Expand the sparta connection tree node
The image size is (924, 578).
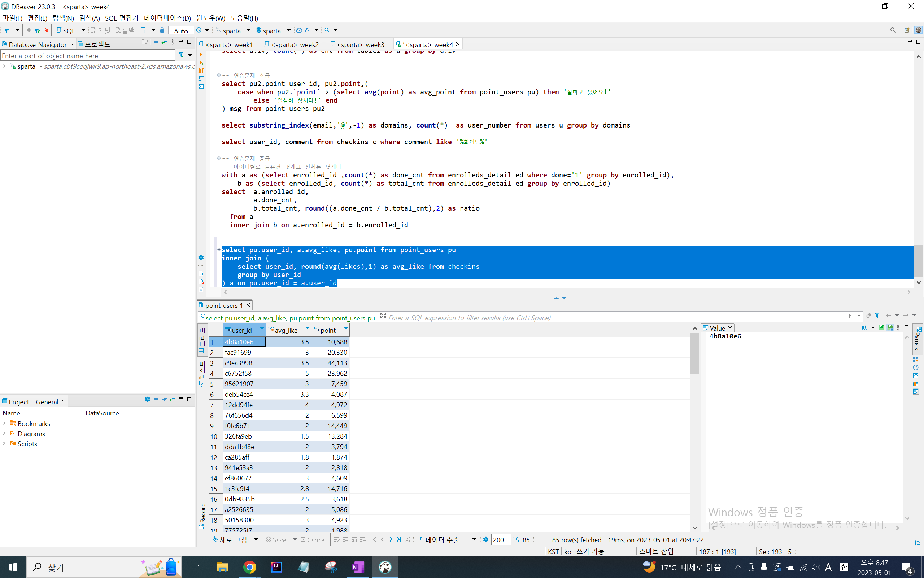tap(4, 66)
